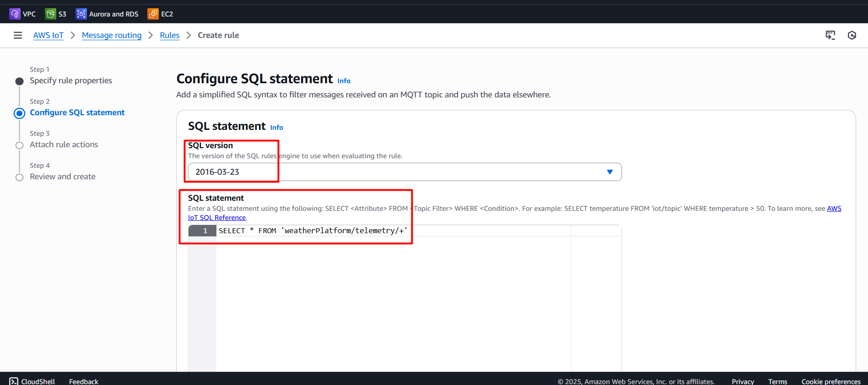Expand the SQL version dropdown arrow

[x=609, y=172]
